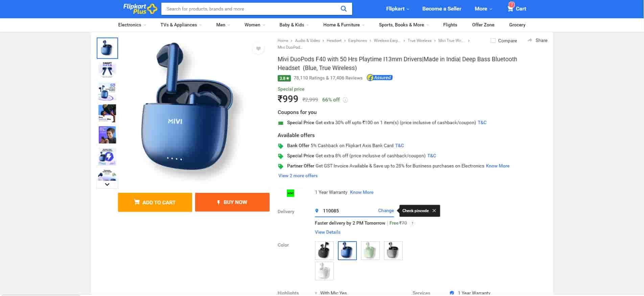Expand the Electronics category dropdown

pyautogui.click(x=132, y=25)
